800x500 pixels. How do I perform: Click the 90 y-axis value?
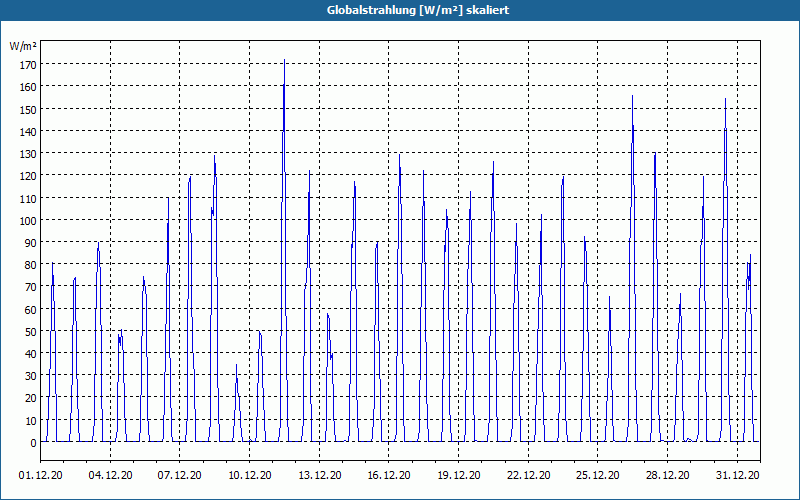click(x=30, y=242)
